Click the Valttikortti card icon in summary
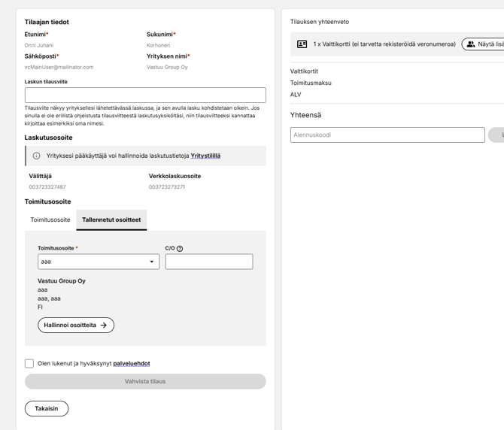Screen dimensions: 504x430 [x=302, y=44]
